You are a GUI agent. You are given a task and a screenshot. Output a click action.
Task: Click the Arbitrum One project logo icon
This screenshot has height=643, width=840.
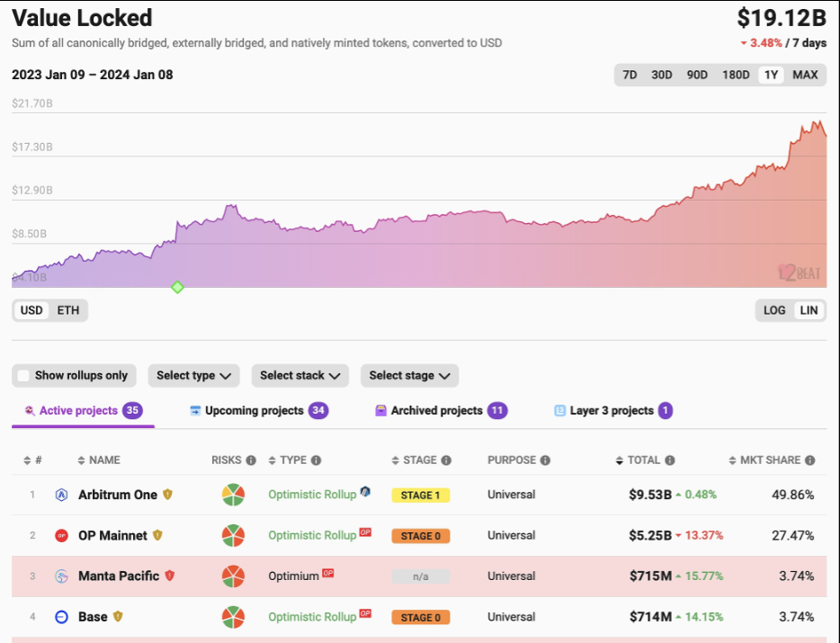point(62,495)
